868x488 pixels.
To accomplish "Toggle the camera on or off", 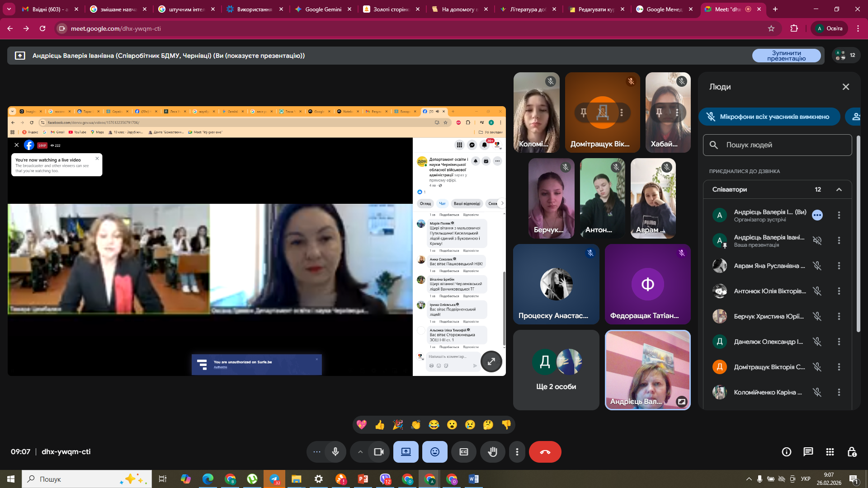I will 378,452.
